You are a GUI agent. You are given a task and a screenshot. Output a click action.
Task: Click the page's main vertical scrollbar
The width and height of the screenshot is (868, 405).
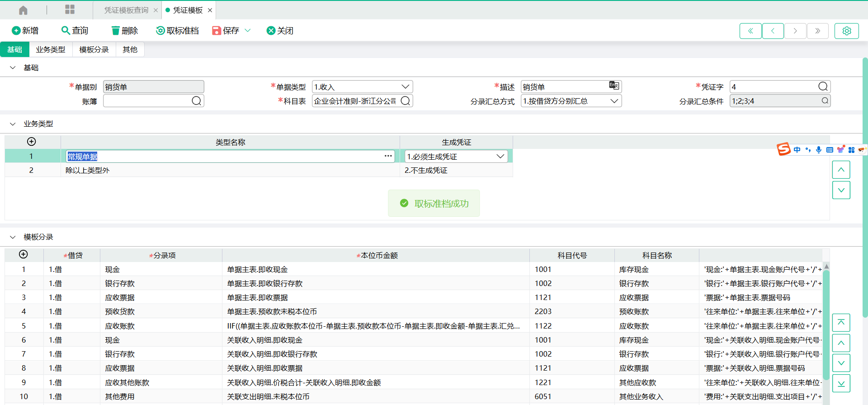point(865,188)
